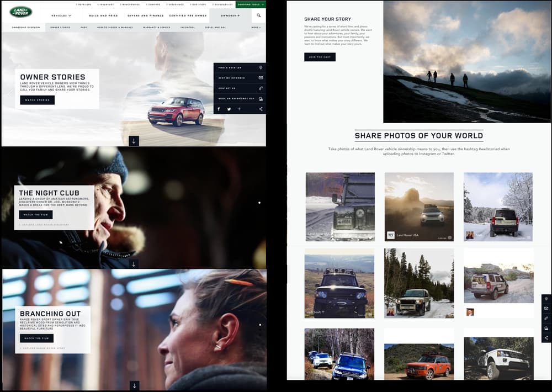Click Find a Retailer in dark panel
Viewport: 552px width, 392px height.
coord(230,67)
